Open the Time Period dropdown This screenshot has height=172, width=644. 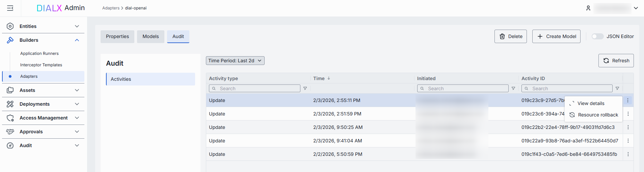click(x=235, y=61)
